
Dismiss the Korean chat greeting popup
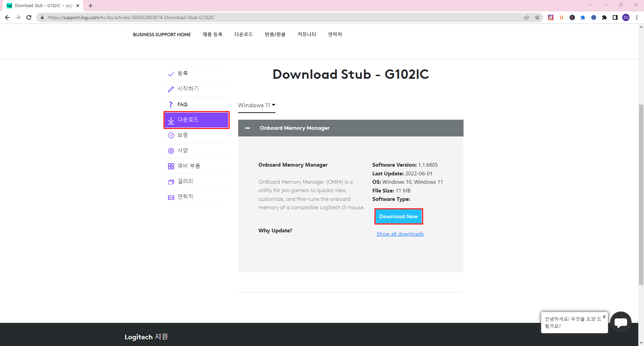tap(604, 316)
